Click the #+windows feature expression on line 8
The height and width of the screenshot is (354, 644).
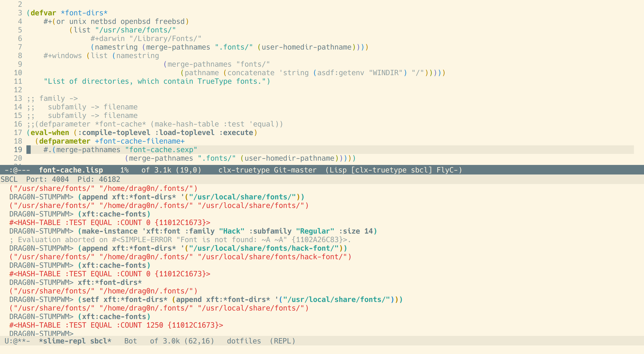(63, 56)
